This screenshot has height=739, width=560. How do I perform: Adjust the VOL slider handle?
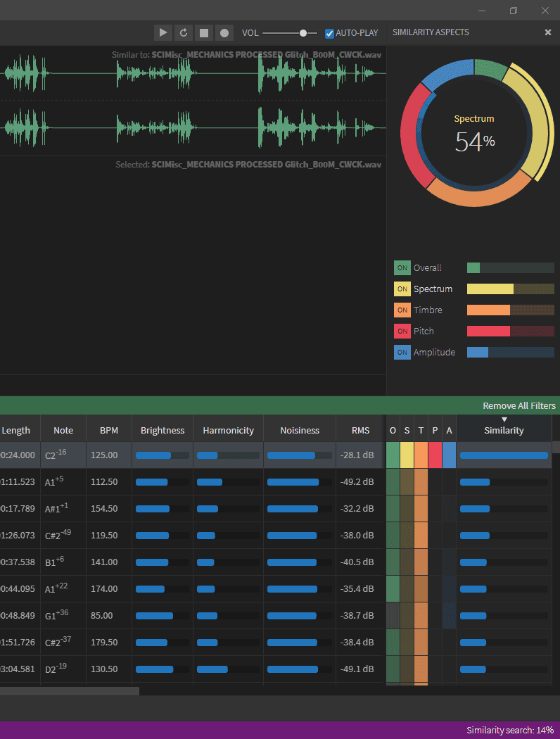pos(303,32)
